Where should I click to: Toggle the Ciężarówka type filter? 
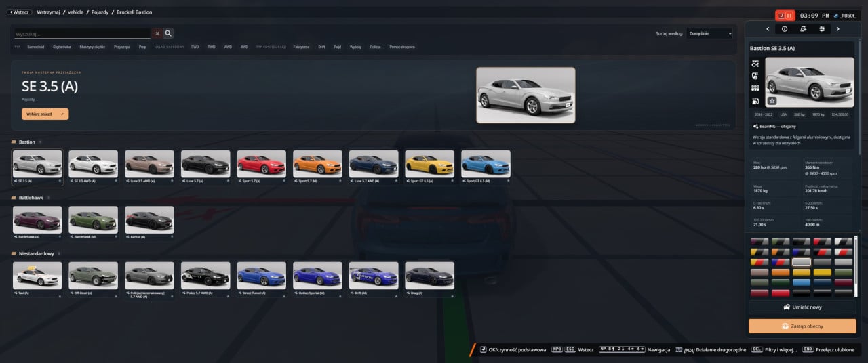(x=62, y=47)
